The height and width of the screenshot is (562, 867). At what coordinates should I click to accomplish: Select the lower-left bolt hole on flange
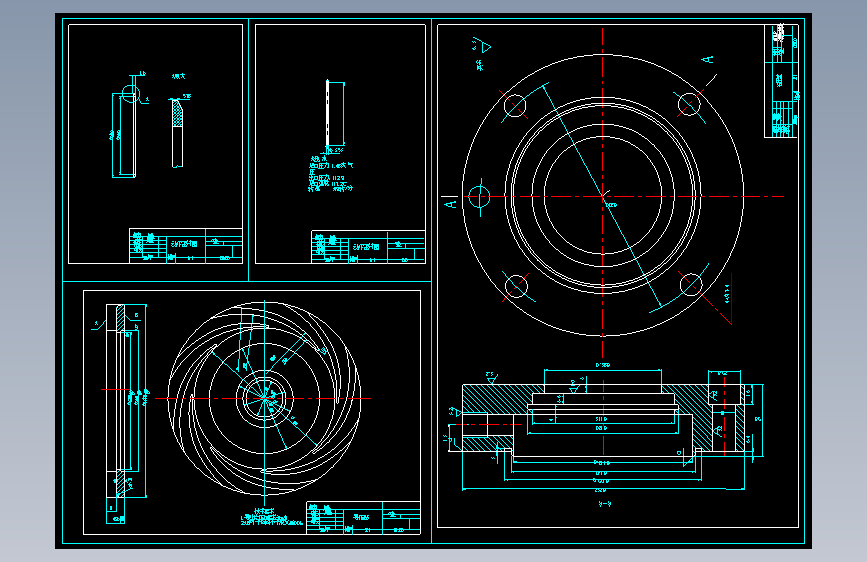(516, 286)
